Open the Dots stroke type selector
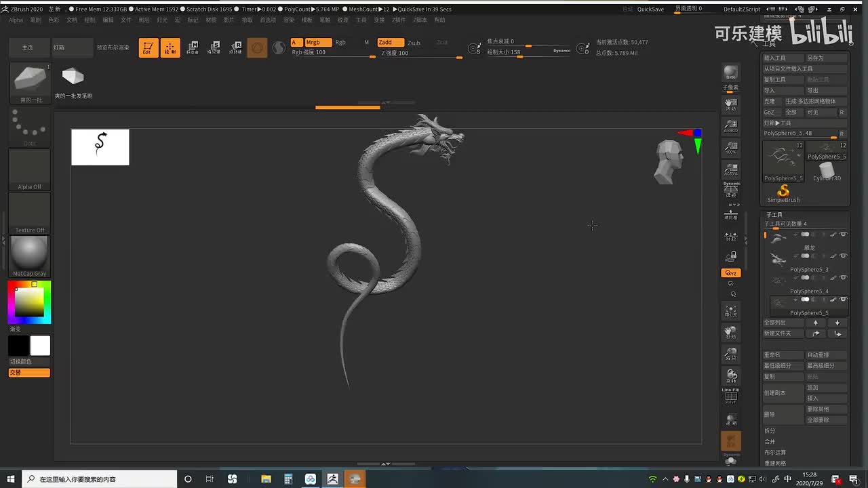The image size is (868, 488). click(x=30, y=127)
